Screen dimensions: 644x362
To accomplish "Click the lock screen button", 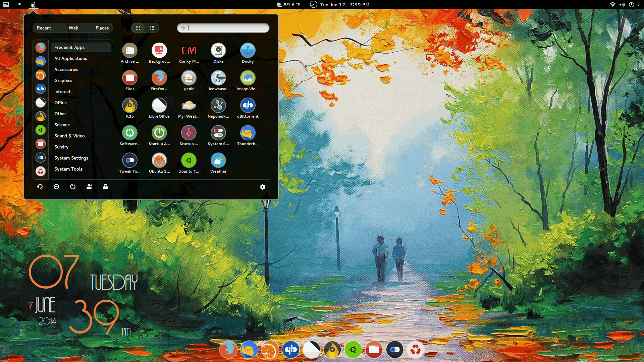I will 106,187.
